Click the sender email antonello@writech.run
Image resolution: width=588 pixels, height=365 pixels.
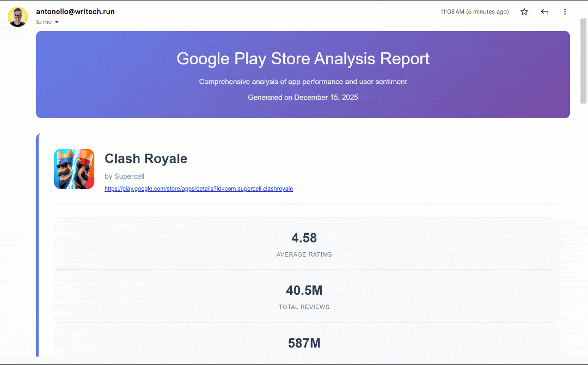pyautogui.click(x=75, y=11)
